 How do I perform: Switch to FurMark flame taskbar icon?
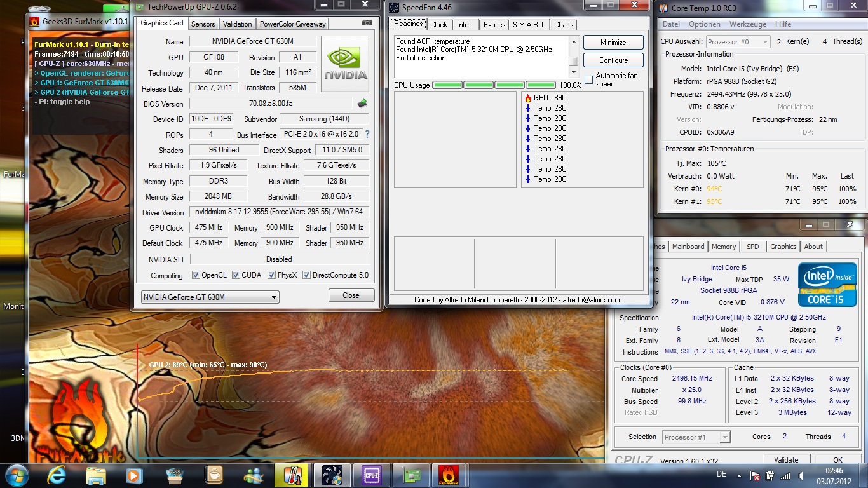coord(449,475)
